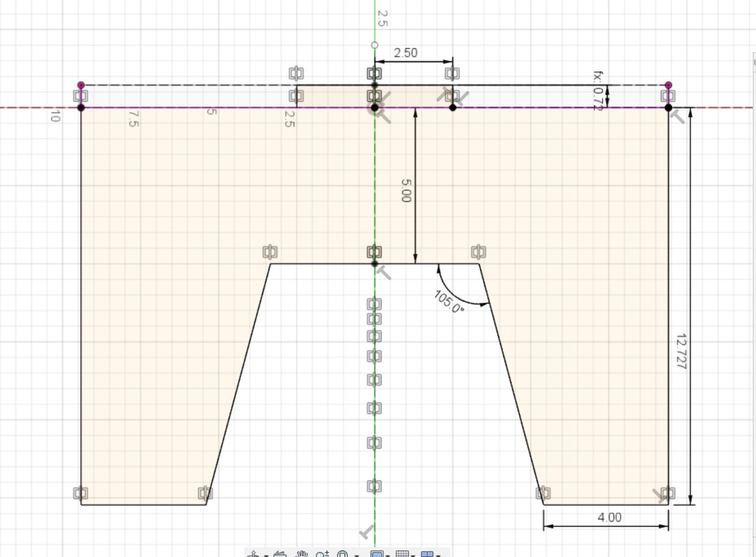The height and width of the screenshot is (557, 756).
Task: Select symmetry glyph above notch midpoint
Action: (x=374, y=252)
